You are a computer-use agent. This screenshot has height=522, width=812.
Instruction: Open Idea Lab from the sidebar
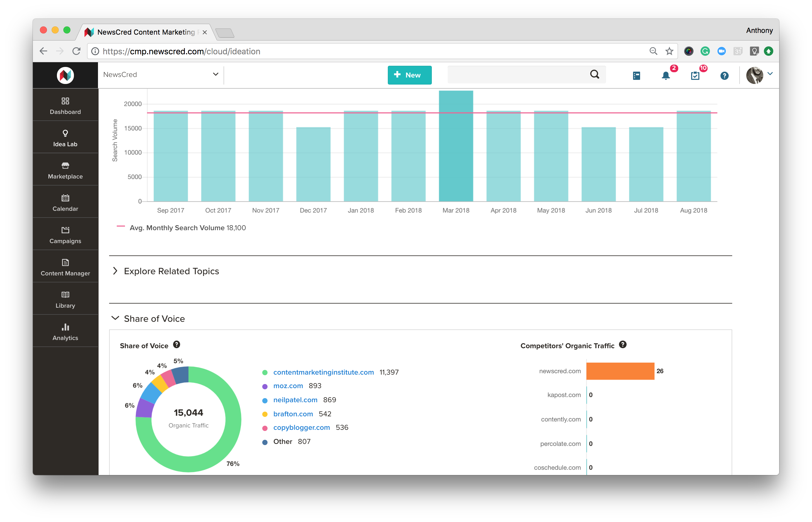point(65,138)
